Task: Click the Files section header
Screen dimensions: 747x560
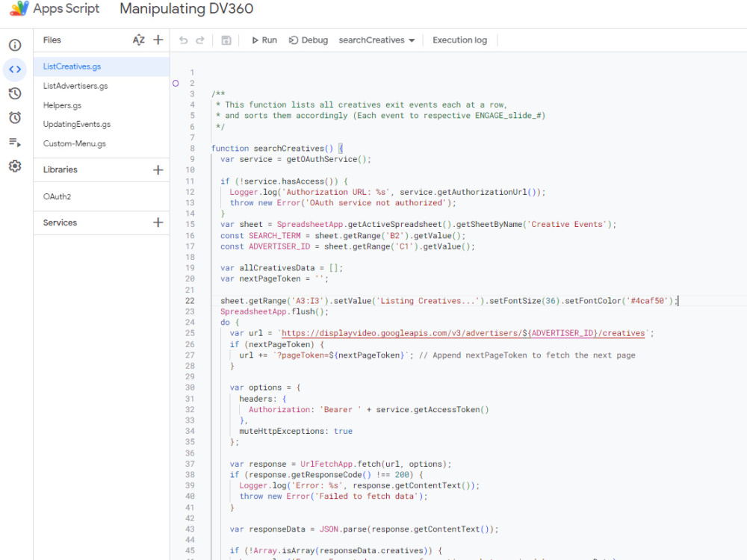Action: coord(52,40)
